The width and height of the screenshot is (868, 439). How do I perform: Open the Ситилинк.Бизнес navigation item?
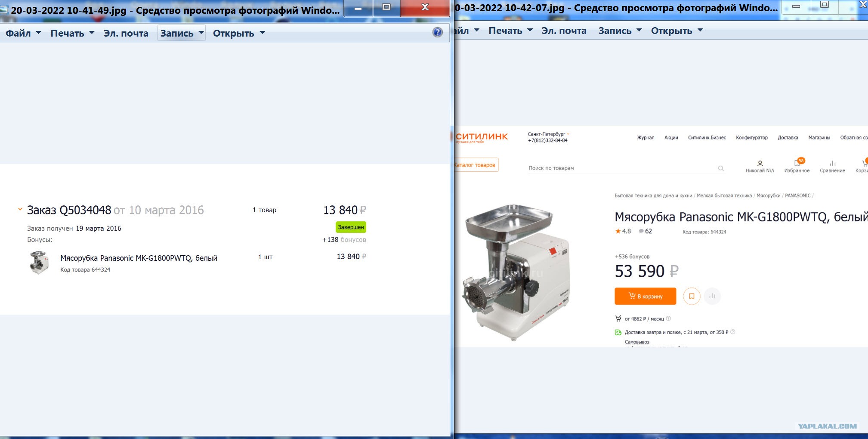pos(707,138)
